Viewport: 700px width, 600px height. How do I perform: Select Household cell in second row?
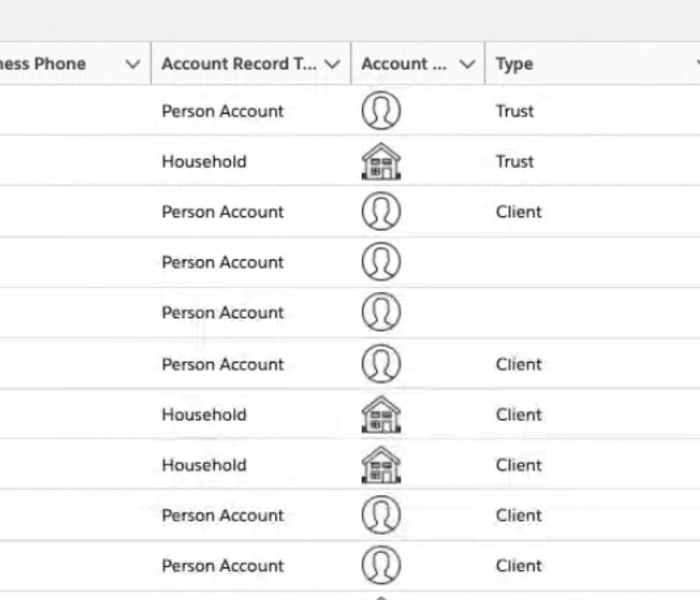[x=204, y=161]
